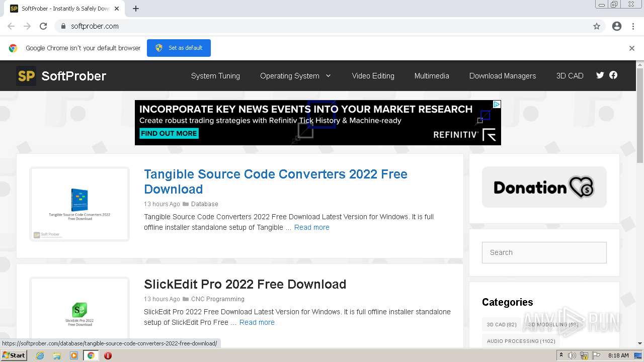
Task: Open a new tab with plus button
Action: 136,9
